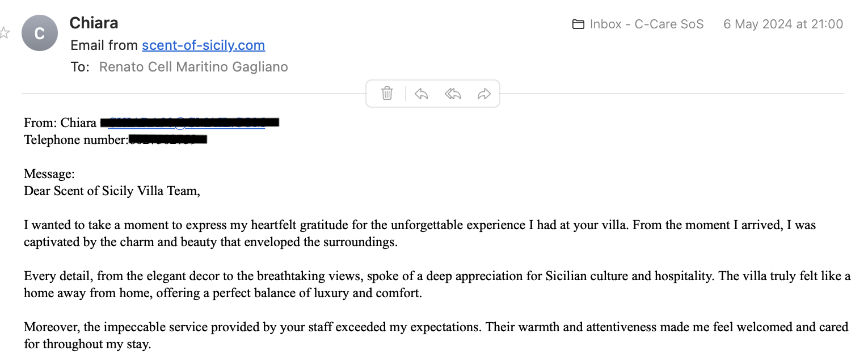The width and height of the screenshot is (868, 363).
Task: Open the scent-of-sicily.com link
Action: 203,45
